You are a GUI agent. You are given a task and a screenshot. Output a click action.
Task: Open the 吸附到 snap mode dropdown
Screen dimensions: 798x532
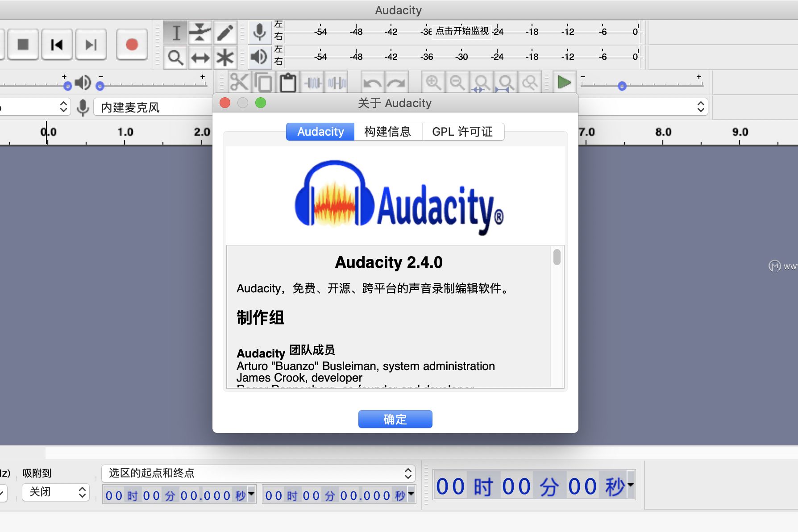click(x=55, y=492)
